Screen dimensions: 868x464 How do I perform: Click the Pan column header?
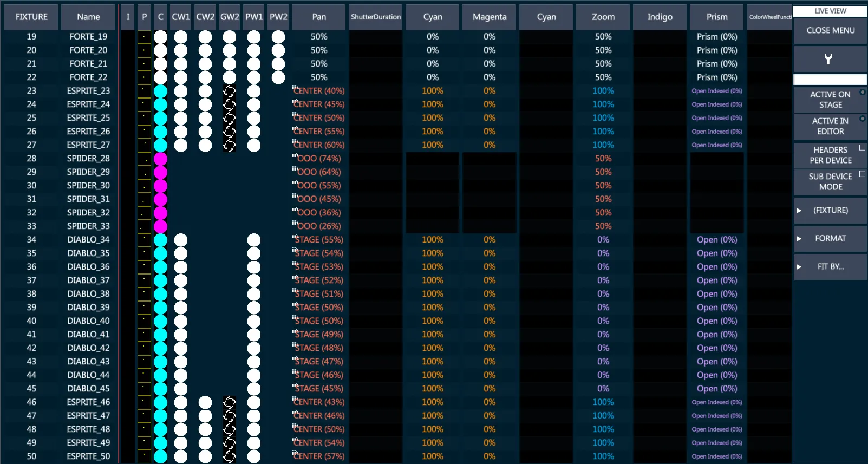pyautogui.click(x=319, y=17)
